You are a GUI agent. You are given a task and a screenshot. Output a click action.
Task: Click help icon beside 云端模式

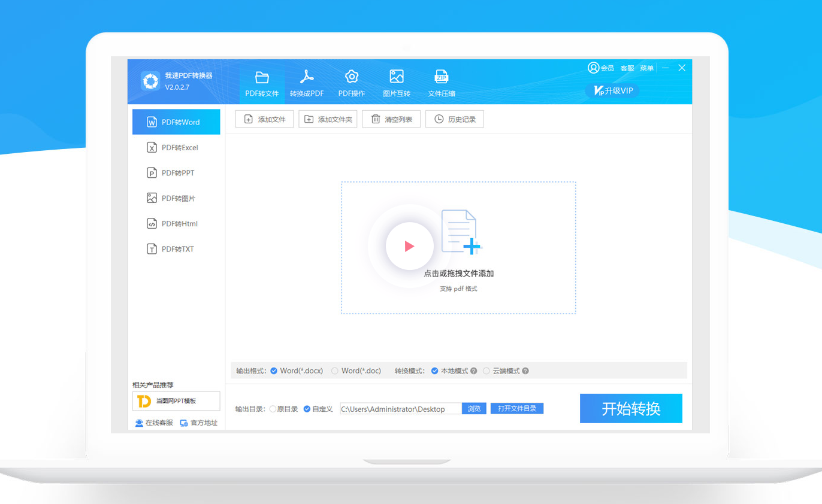[x=525, y=371]
